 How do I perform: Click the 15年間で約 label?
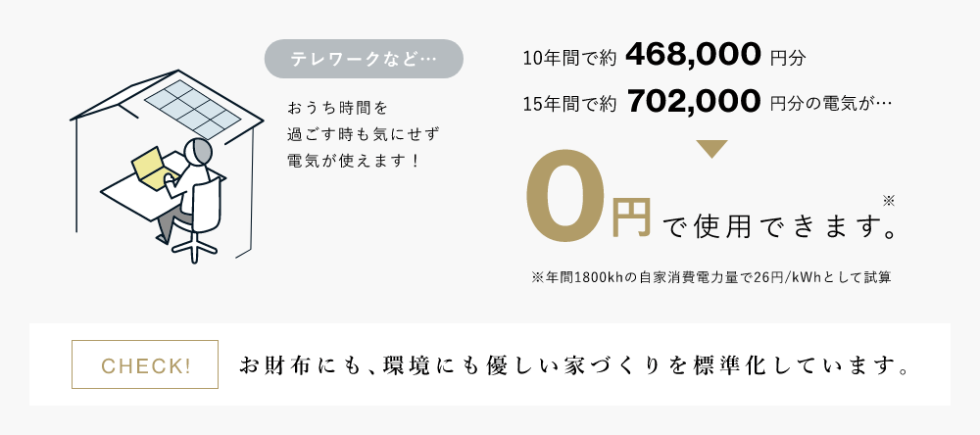(570, 104)
